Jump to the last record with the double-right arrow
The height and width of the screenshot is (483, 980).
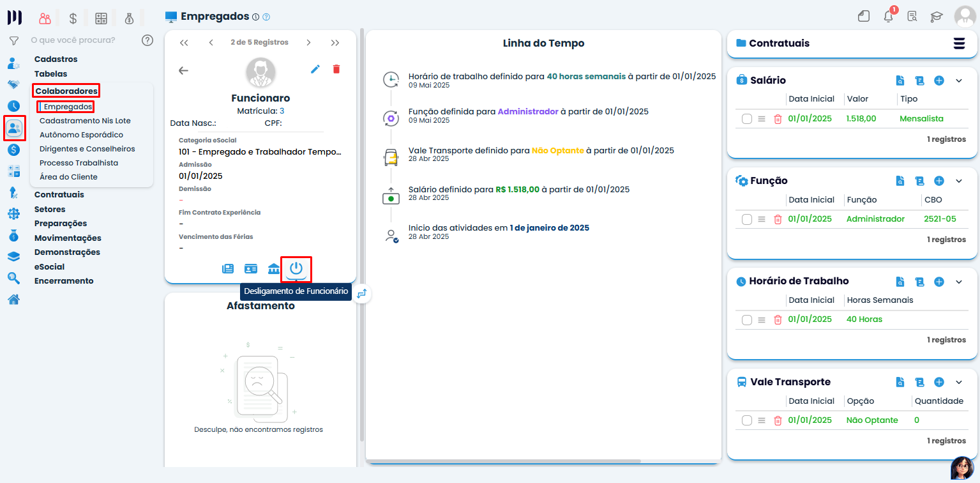point(335,43)
